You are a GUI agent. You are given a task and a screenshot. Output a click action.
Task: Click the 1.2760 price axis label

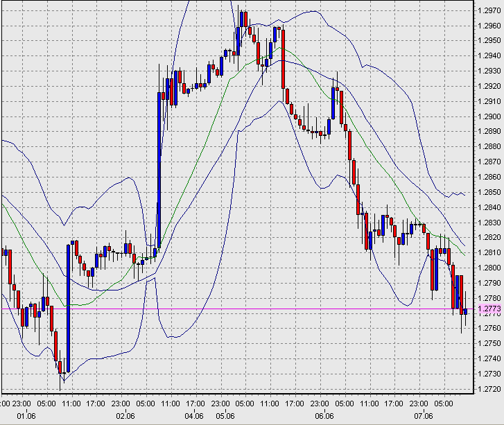coord(489,328)
